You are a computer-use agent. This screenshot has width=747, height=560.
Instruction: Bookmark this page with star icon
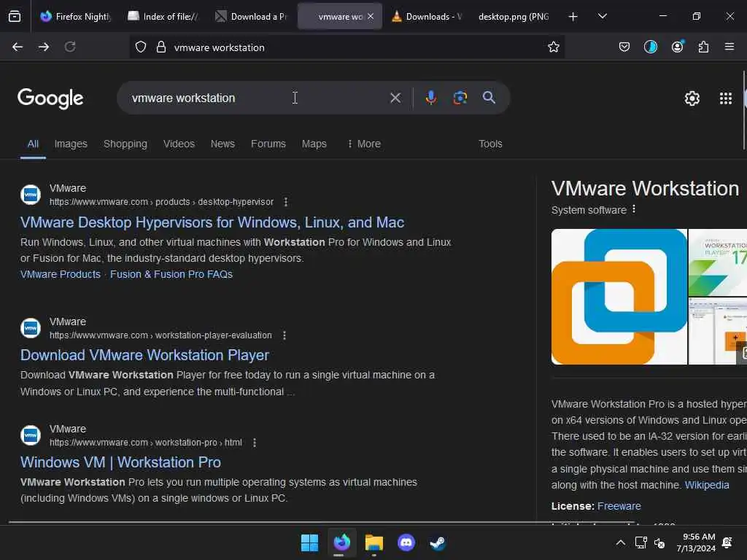553,47
